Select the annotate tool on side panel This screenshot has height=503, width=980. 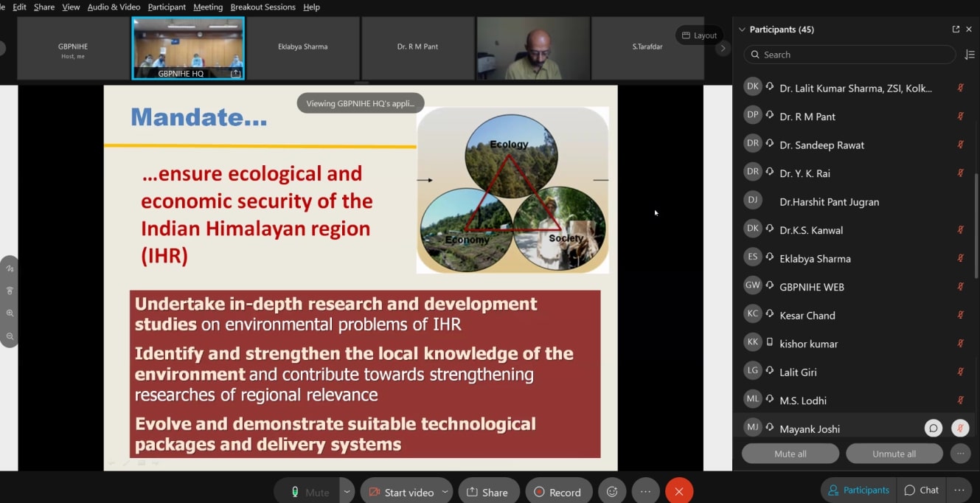10,268
